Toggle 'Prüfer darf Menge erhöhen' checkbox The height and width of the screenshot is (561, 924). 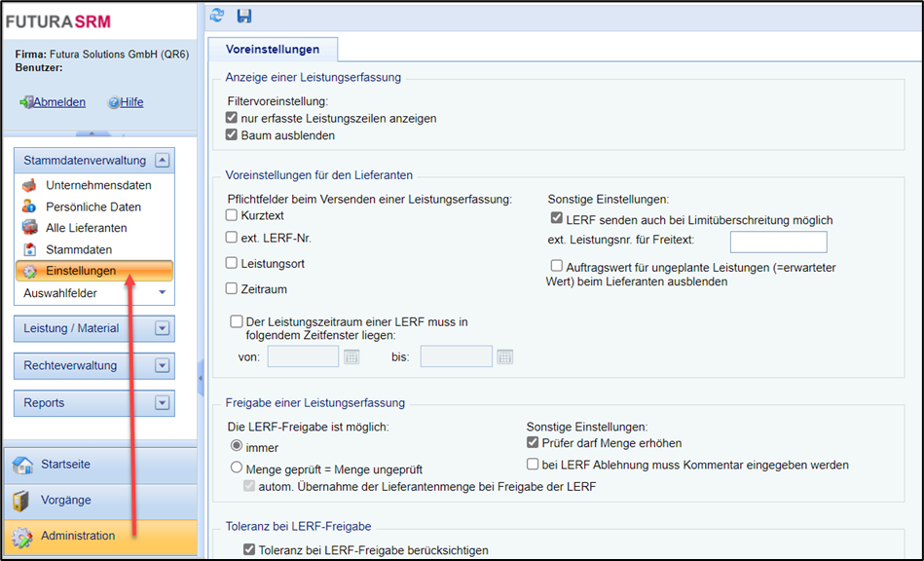click(x=533, y=442)
